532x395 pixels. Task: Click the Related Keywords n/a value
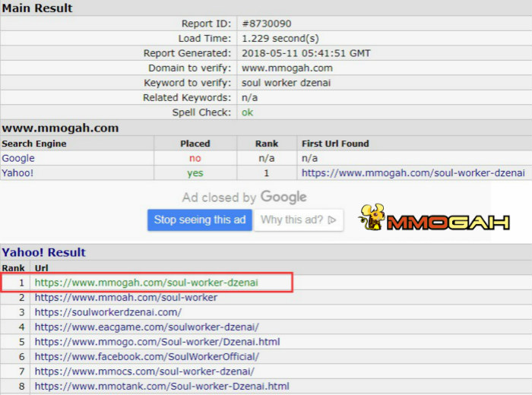pos(250,98)
